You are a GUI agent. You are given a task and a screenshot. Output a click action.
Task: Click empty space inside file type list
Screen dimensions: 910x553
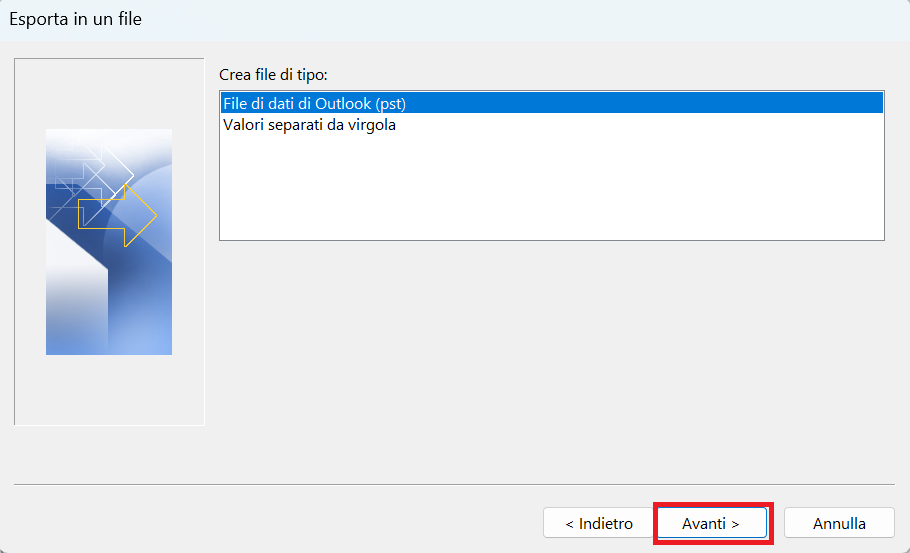(551, 186)
